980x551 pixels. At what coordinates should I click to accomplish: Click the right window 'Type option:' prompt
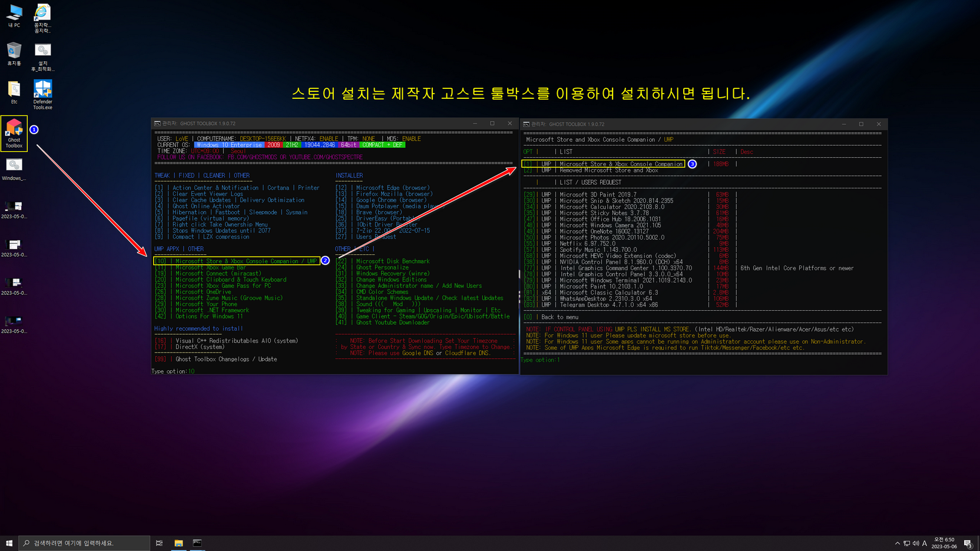pyautogui.click(x=538, y=360)
